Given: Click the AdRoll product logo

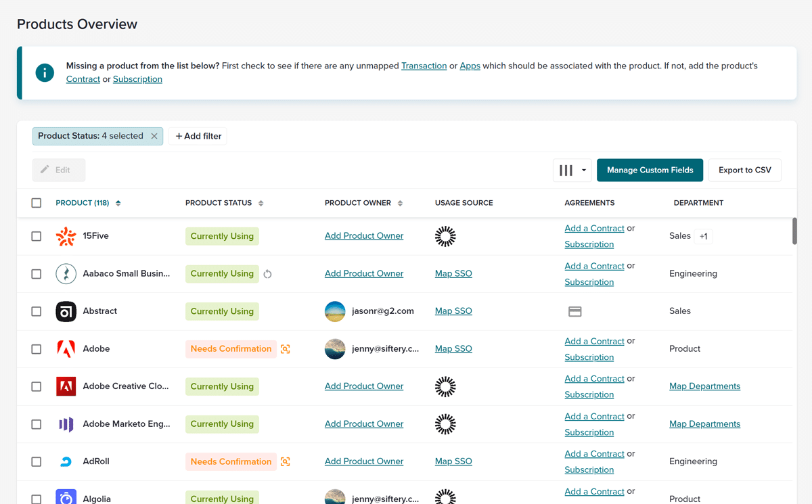Looking at the screenshot, I should [x=66, y=461].
